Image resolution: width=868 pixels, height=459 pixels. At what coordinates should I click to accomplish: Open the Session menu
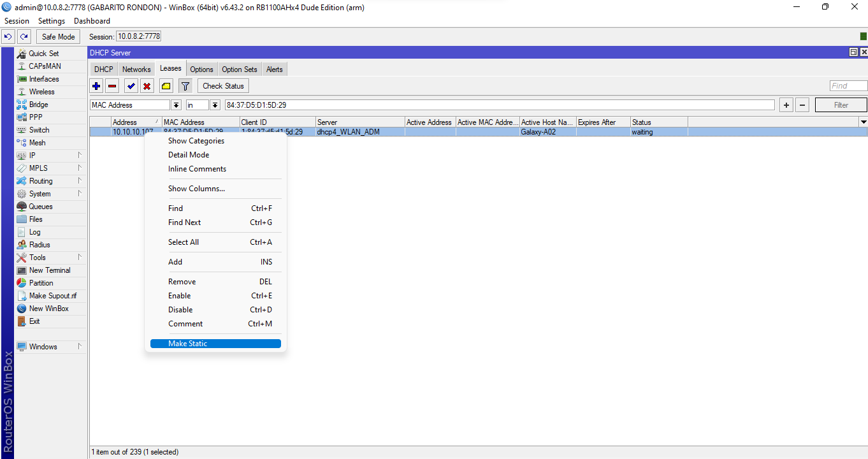tap(17, 21)
